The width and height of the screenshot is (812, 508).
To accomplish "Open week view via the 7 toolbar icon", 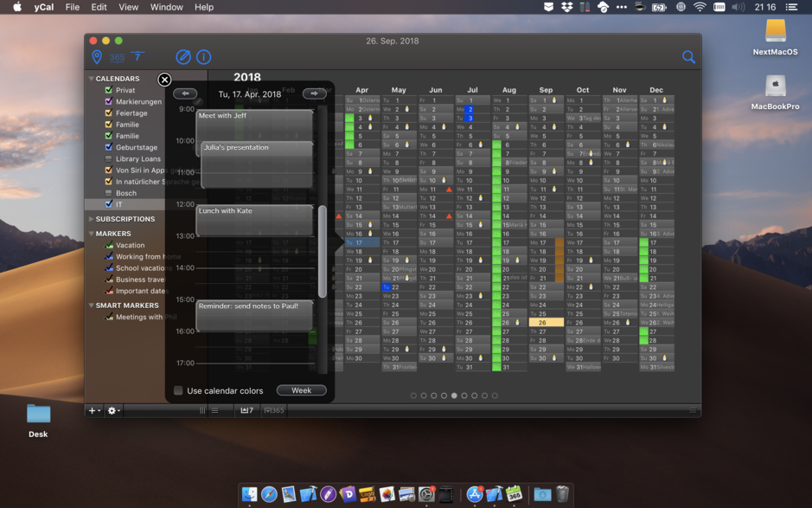I will click(138, 57).
